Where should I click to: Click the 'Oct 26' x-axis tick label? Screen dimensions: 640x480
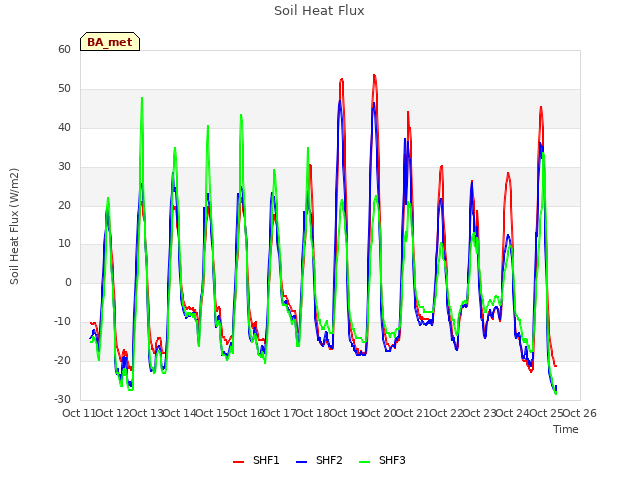tap(580, 413)
